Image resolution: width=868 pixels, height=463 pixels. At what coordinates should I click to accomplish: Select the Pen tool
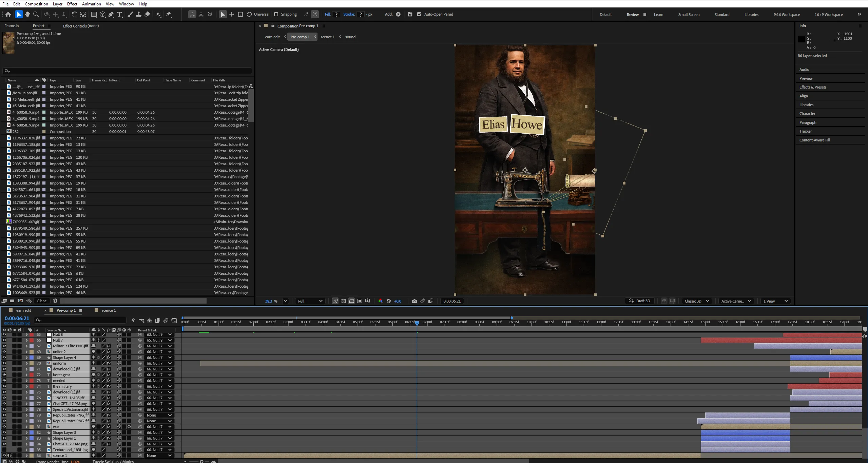click(x=111, y=14)
